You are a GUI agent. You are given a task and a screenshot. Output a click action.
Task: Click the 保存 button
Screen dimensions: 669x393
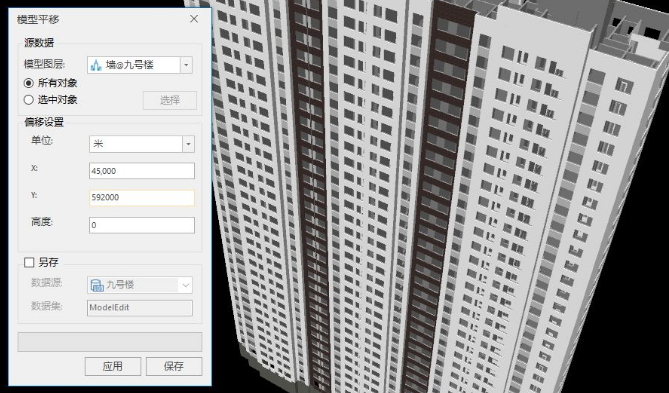(x=174, y=367)
